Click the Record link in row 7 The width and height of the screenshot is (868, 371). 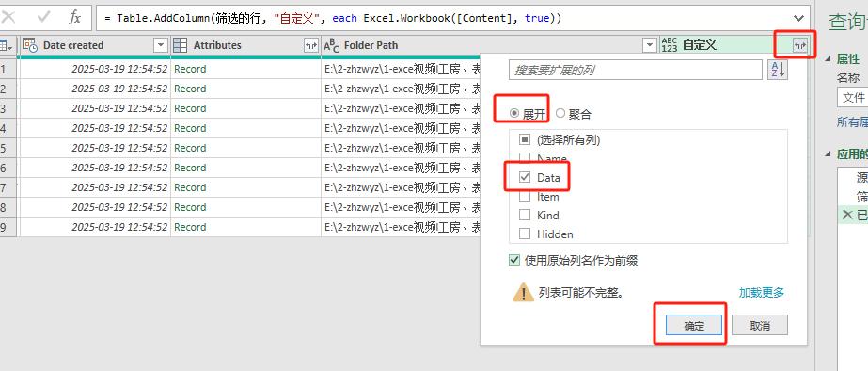tap(190, 187)
